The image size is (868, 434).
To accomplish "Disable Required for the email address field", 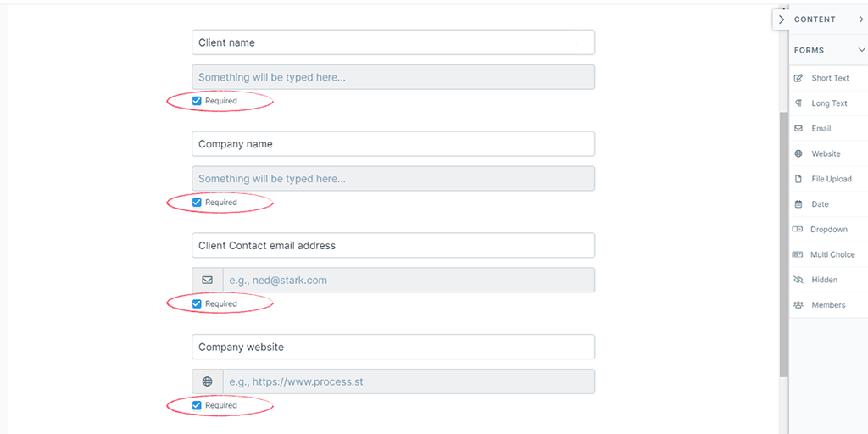I will pos(197,303).
